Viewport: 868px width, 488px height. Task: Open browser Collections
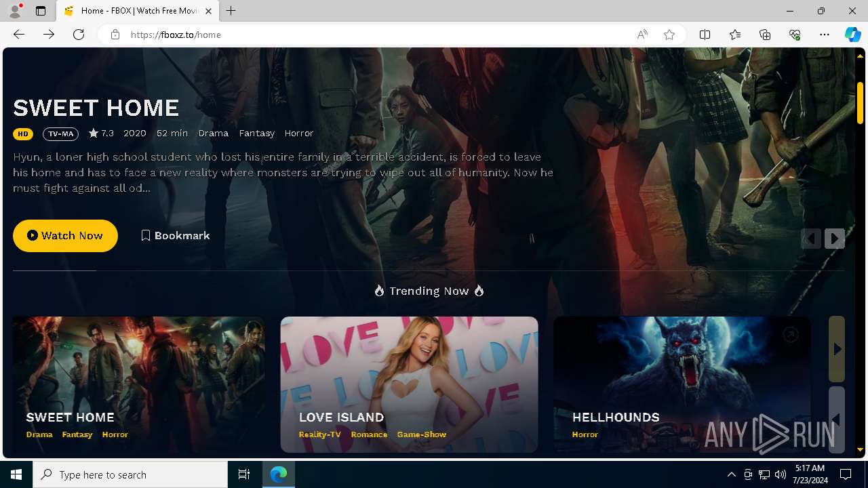click(765, 35)
